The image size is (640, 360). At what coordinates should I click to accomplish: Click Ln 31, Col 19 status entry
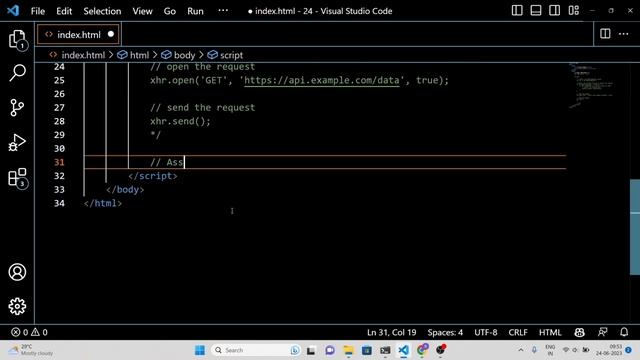391,332
